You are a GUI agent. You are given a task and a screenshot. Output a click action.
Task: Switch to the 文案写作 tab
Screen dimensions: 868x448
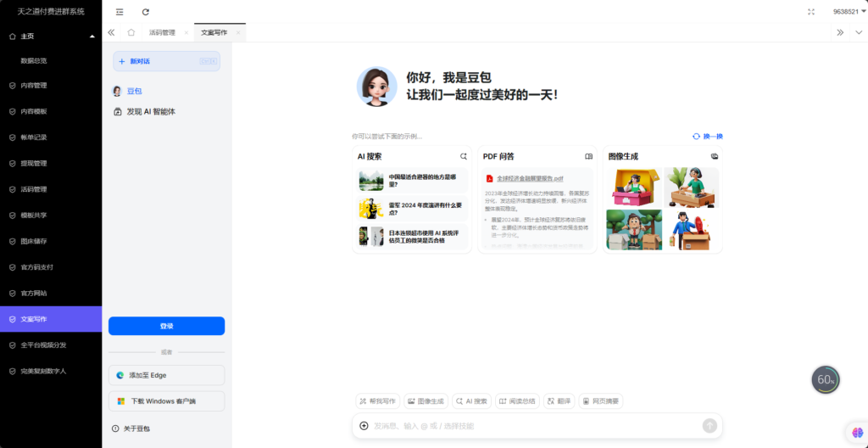point(214,33)
